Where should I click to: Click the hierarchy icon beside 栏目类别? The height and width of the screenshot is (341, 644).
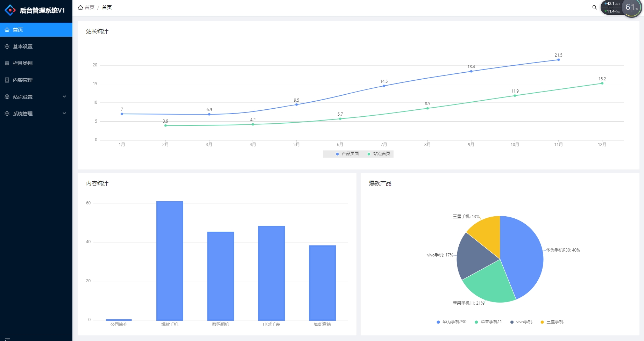tap(7, 63)
